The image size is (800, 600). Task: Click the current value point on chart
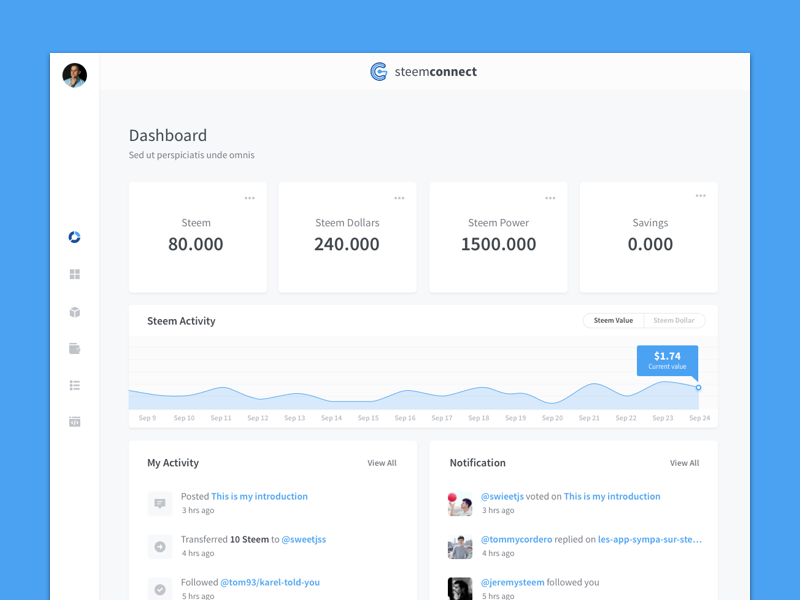698,387
